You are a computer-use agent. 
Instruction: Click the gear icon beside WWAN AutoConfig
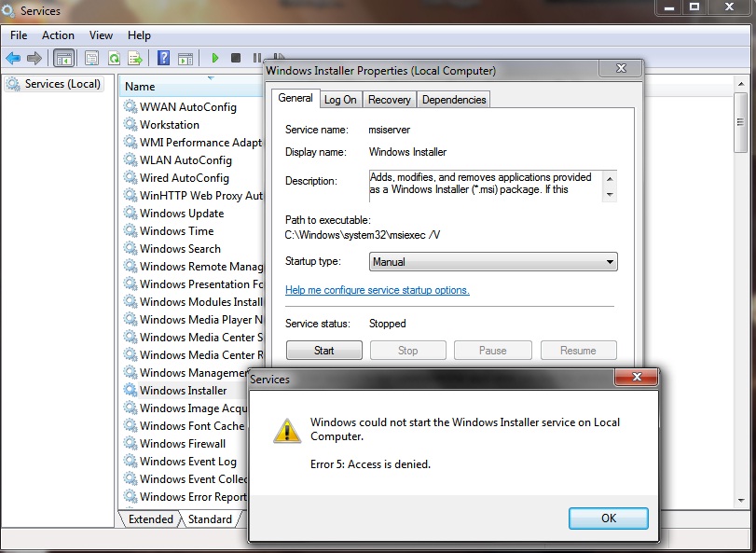[x=131, y=106]
